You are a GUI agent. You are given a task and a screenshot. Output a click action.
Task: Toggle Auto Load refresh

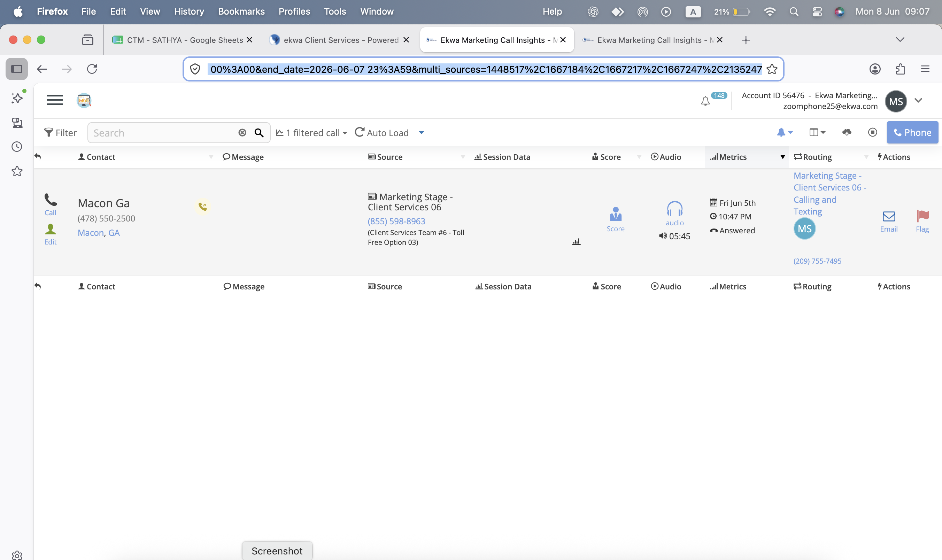[x=381, y=132]
